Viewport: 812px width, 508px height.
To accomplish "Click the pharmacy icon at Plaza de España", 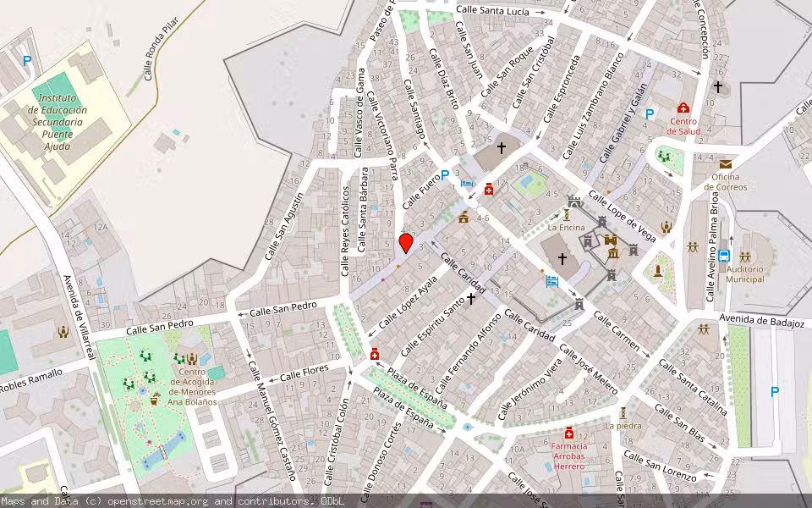I will click(375, 355).
